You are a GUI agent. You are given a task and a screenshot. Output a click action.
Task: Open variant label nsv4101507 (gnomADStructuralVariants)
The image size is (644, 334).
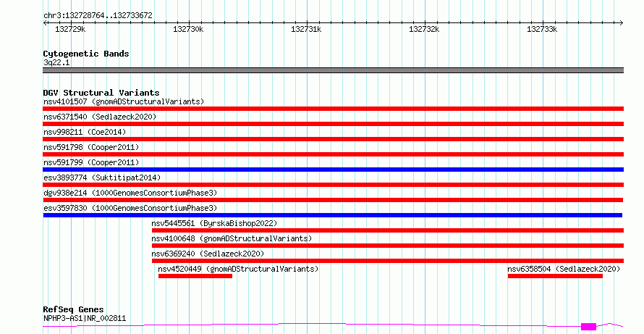(124, 101)
